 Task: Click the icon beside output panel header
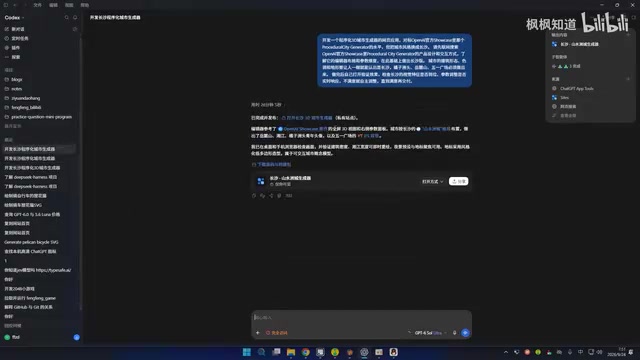click(x=628, y=35)
